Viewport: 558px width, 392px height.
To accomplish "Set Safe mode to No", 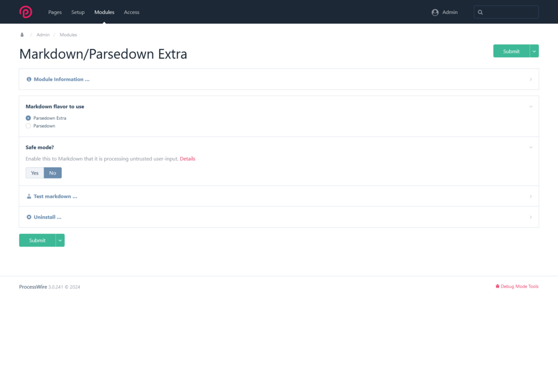I will point(52,173).
